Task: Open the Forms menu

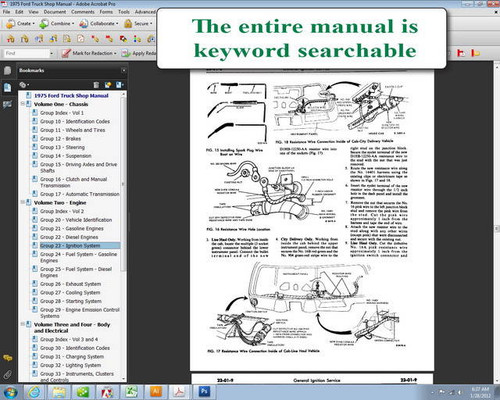Action: point(106,12)
